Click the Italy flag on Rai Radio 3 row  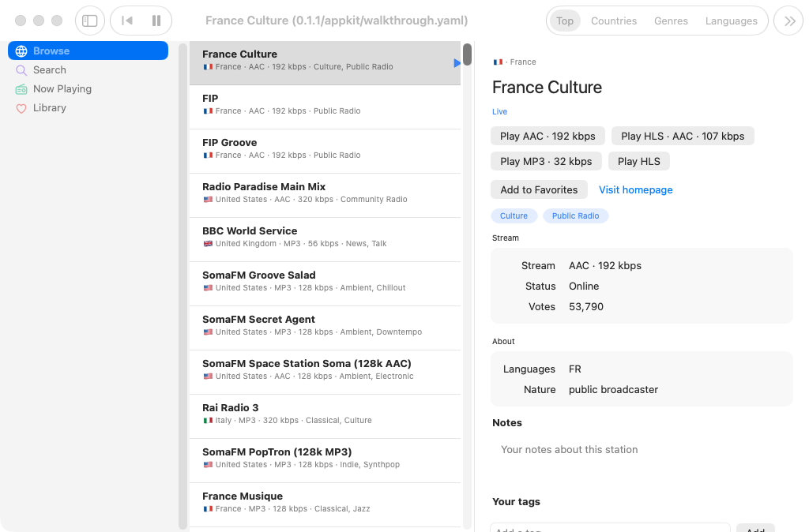tap(208, 421)
